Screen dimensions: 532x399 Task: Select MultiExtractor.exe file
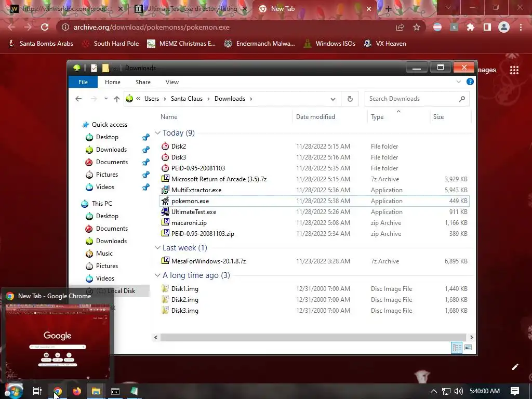196,190
